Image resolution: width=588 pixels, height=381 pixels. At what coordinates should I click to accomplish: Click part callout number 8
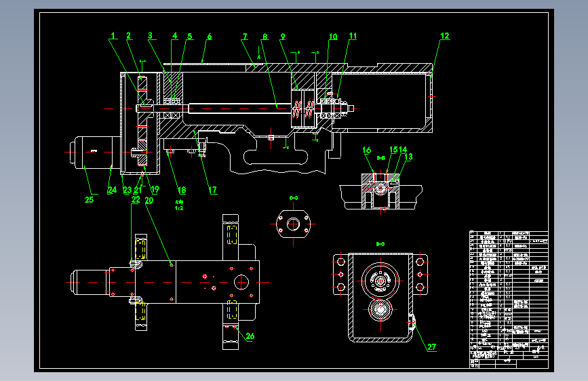pos(265,37)
